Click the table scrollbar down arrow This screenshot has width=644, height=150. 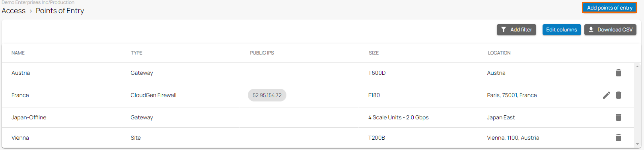click(637, 144)
